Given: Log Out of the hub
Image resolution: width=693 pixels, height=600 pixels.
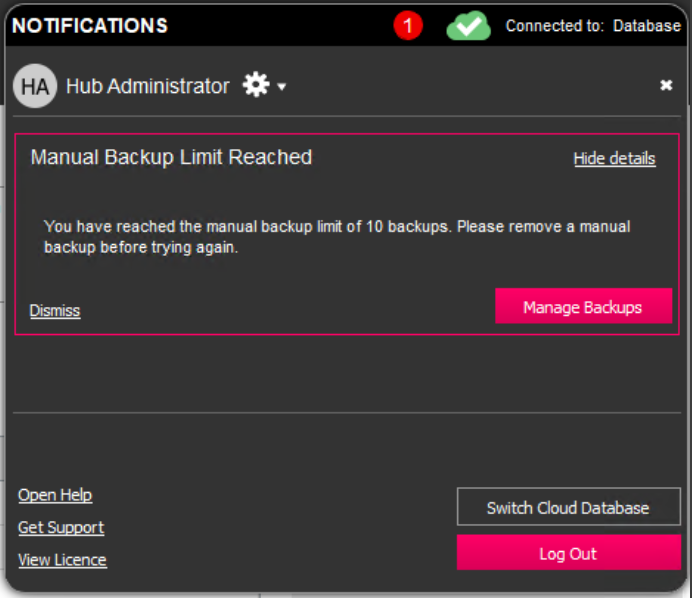Looking at the screenshot, I should [x=568, y=553].
